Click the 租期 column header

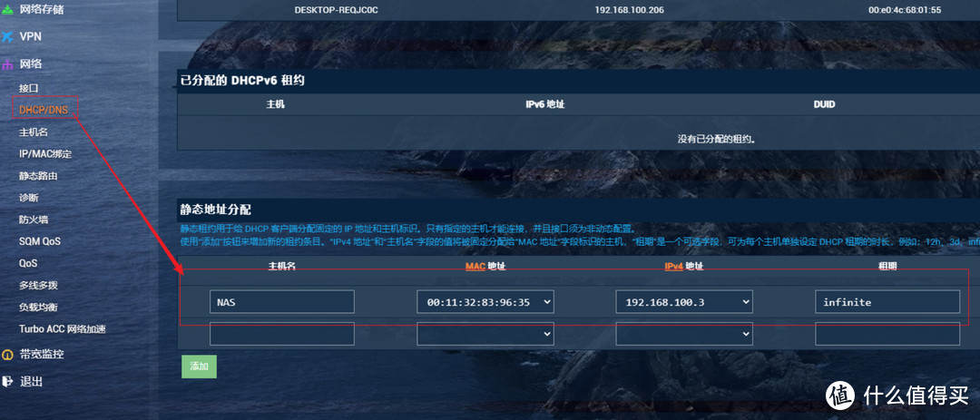point(887,267)
